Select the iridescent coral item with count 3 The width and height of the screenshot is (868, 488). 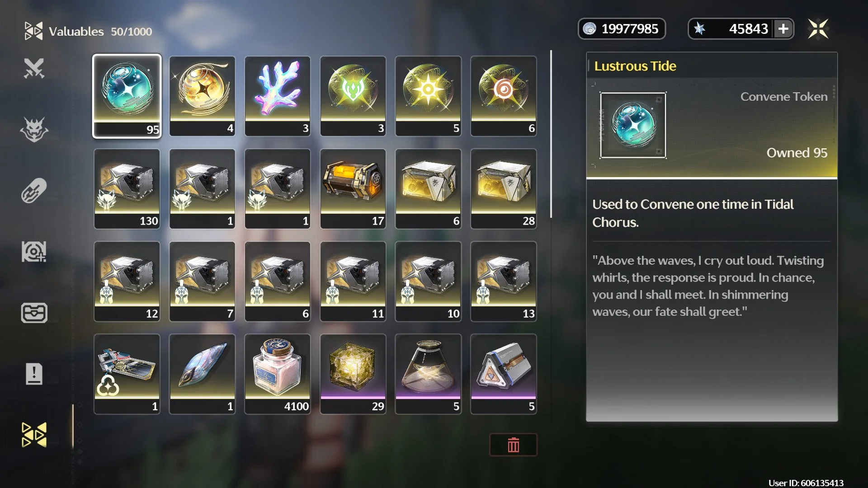coord(278,96)
